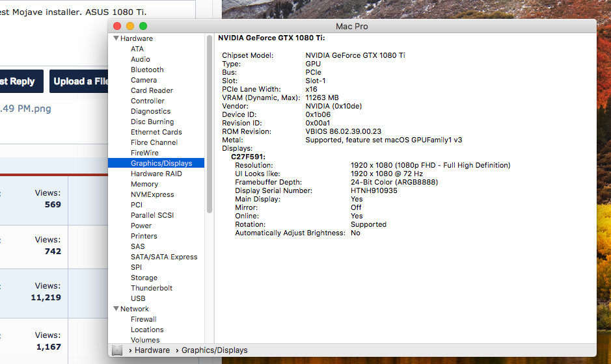
Task: Click the Device ID value 0x1b06
Action: tap(318, 114)
